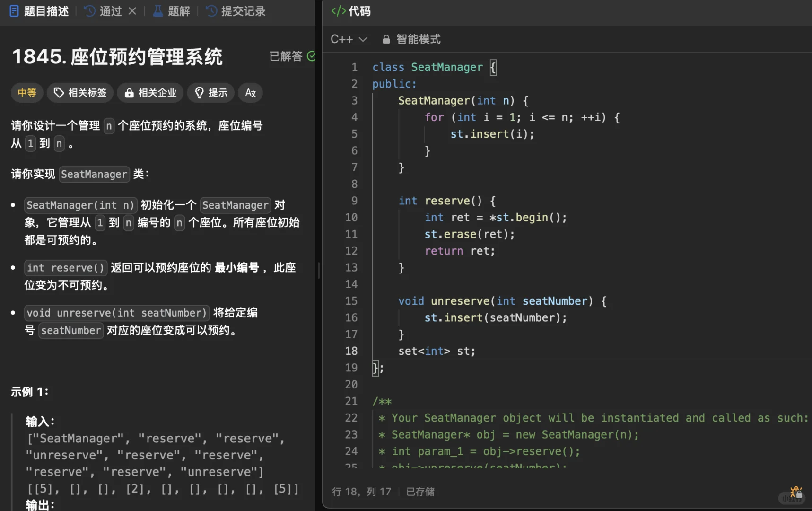The width and height of the screenshot is (812, 511).
Task: Click the 输入: label in example
Action: click(40, 422)
